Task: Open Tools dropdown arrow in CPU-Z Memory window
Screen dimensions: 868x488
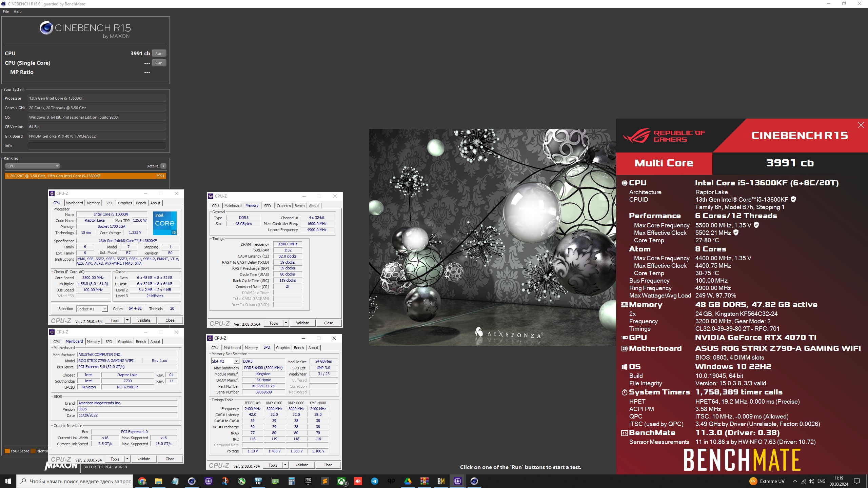Action: [x=286, y=323]
